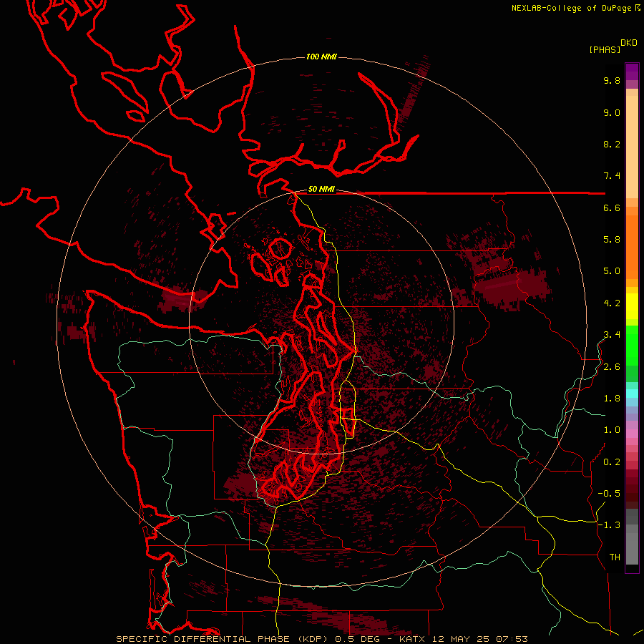Select the cyan color bar segment

[632, 393]
